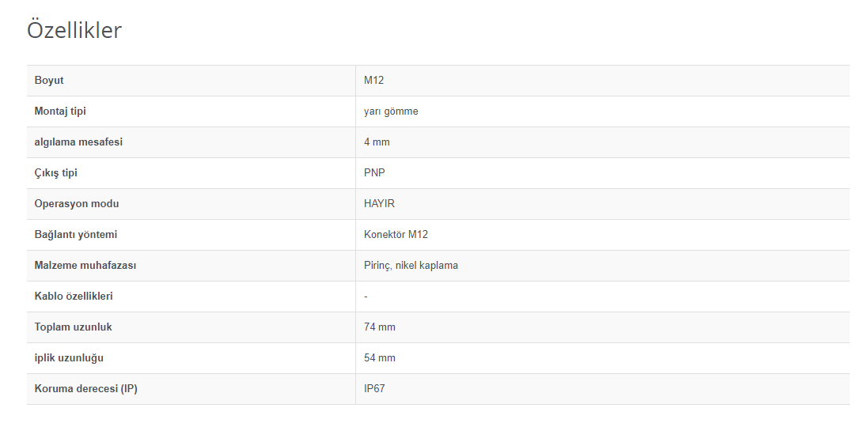Select the Operasyon modu label
Image resolution: width=868 pixels, height=427 pixels.
(x=77, y=204)
